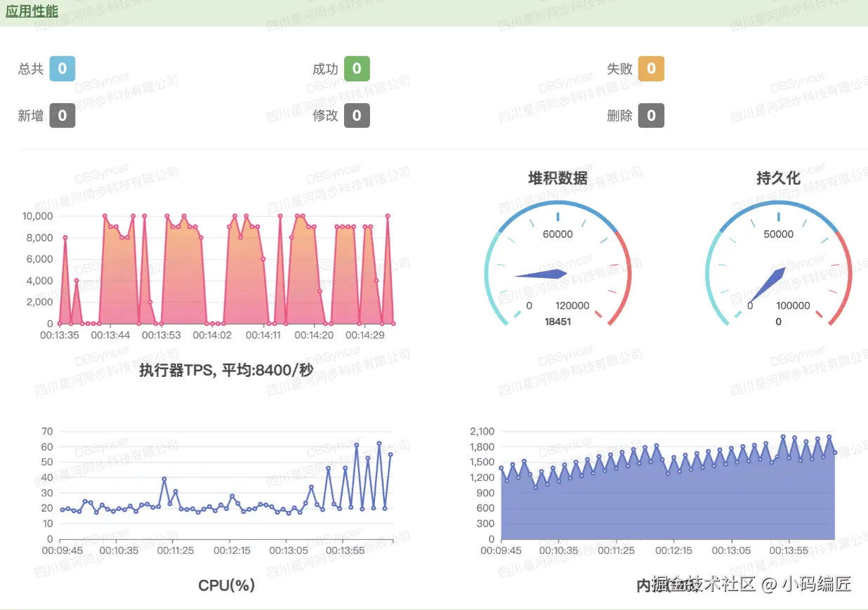
Task: Click the 00:13:53 time axis label
Action: [162, 336]
